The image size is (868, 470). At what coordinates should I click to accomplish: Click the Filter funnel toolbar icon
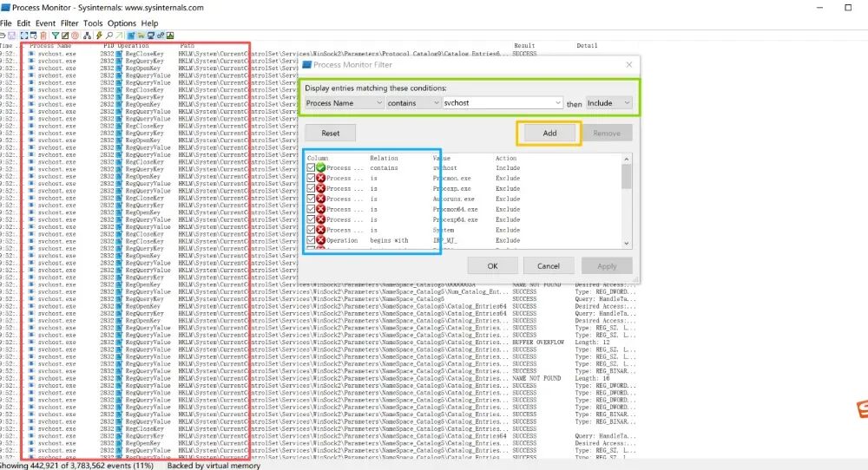(x=55, y=35)
